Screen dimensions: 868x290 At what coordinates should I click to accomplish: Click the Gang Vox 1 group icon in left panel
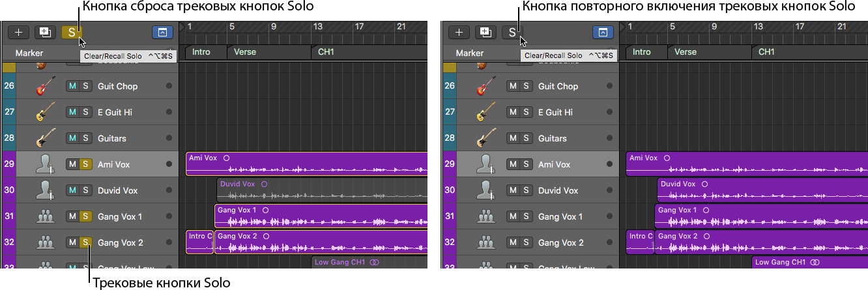pos(44,216)
